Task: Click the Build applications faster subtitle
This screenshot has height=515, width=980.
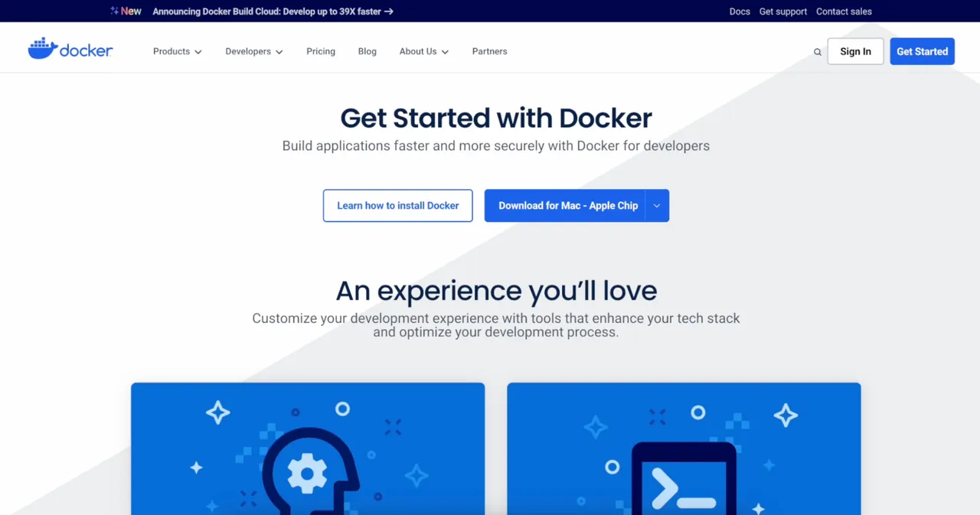Action: (x=496, y=145)
